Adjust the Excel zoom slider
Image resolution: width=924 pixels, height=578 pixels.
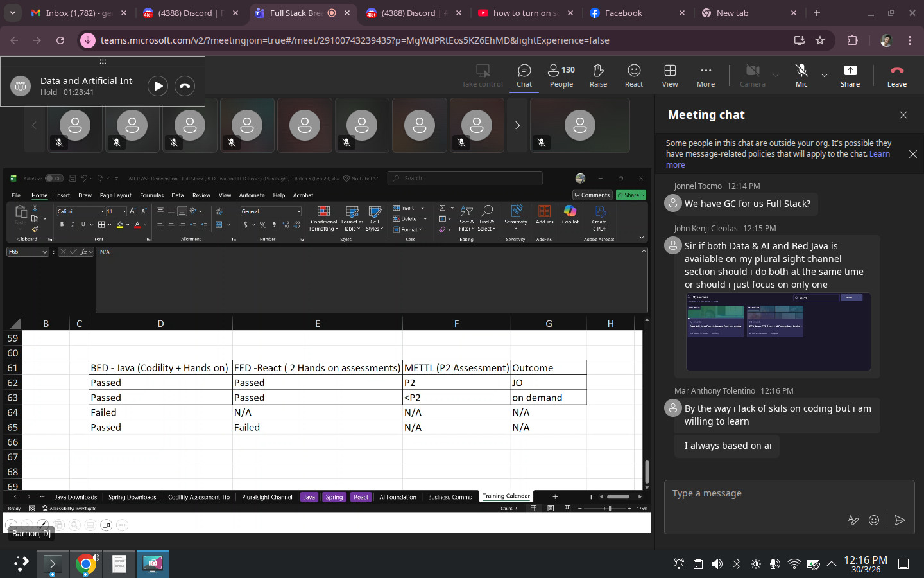[610, 509]
